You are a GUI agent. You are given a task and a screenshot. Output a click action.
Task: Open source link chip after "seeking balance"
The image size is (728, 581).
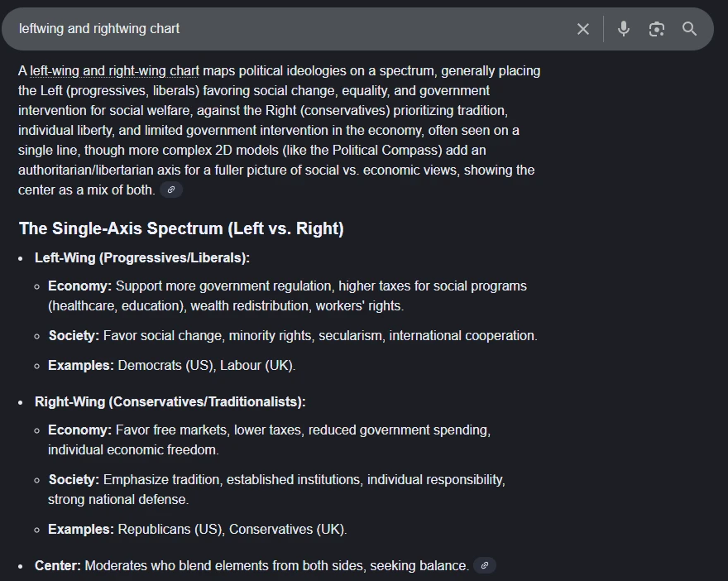point(485,565)
